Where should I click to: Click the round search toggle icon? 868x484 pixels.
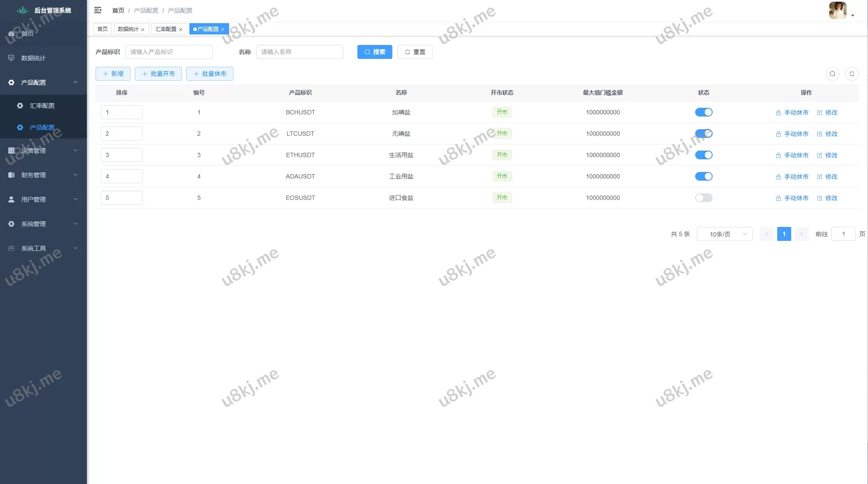click(x=832, y=74)
